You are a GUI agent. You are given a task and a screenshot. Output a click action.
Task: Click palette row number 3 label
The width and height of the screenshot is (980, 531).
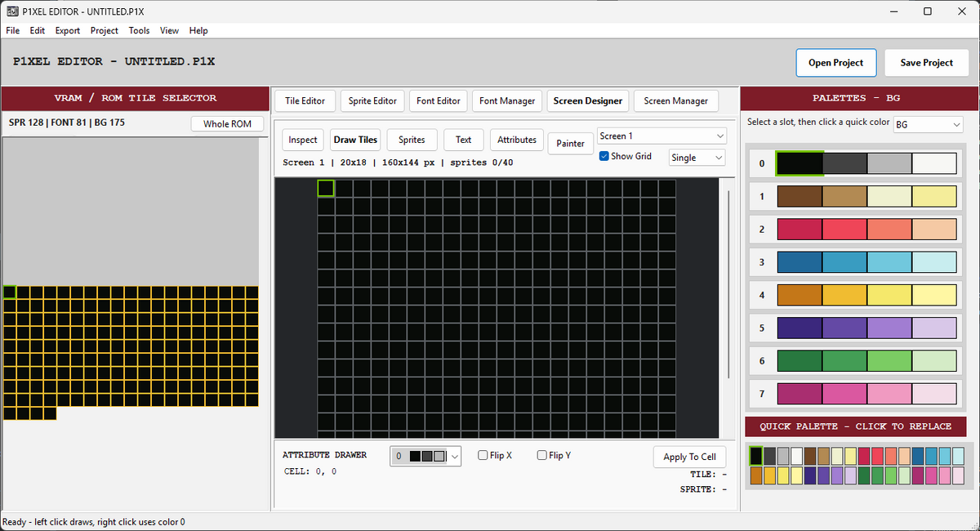pyautogui.click(x=762, y=261)
